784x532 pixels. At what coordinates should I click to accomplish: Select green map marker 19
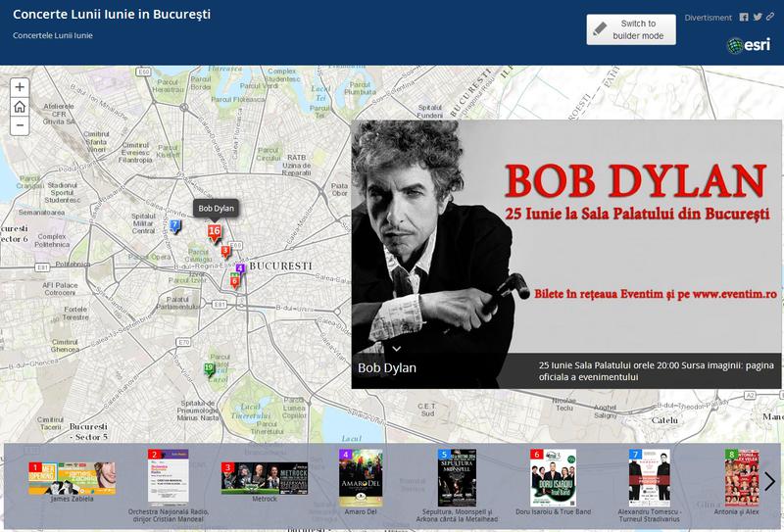pyautogui.click(x=209, y=369)
